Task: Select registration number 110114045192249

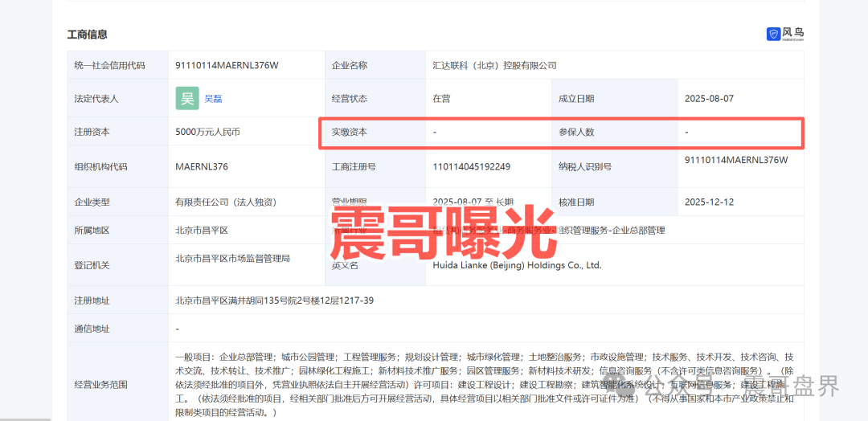Action: point(471,167)
